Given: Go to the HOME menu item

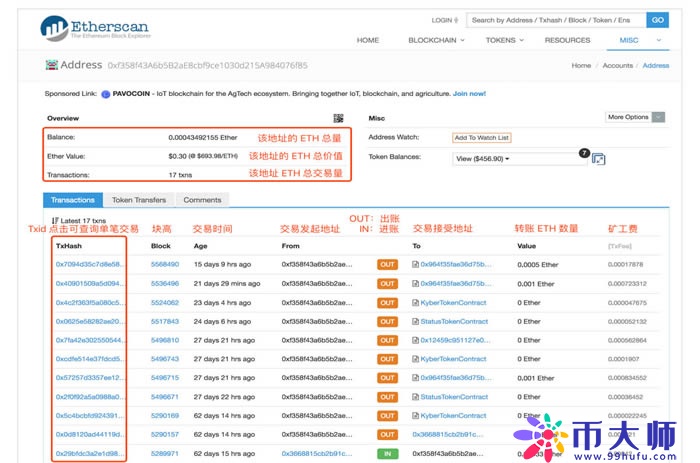Looking at the screenshot, I should point(368,40).
